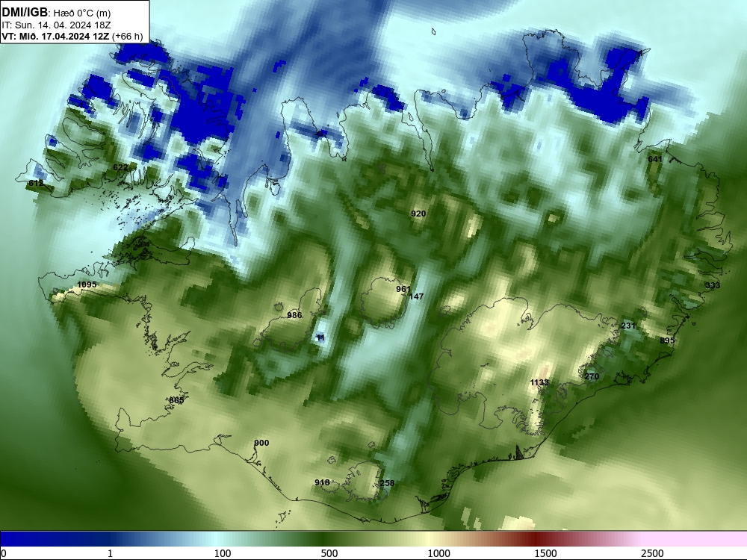Click the map value 612
The image size is (747, 560).
(36, 184)
